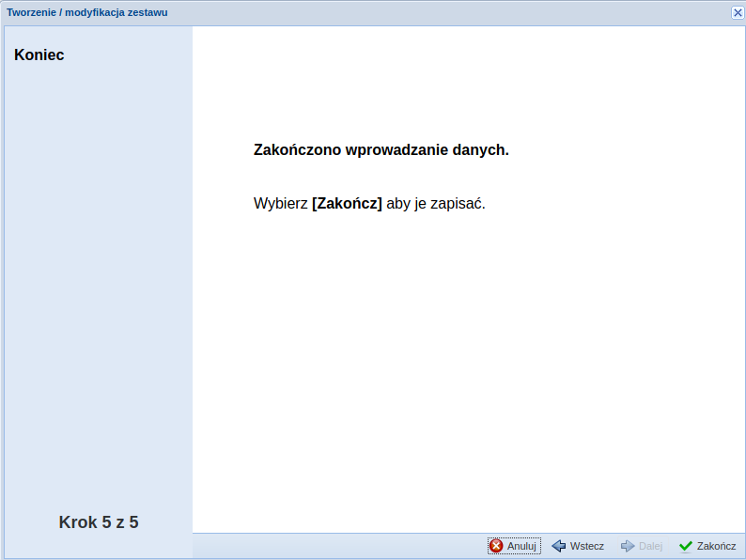746x560 pixels.
Task: Click the 'Tworzenie / modyfikacja zestawu' window title
Action: (87, 12)
